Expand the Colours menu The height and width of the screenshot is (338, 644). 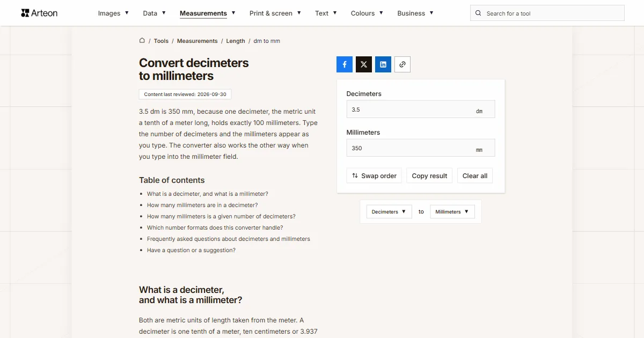pos(367,13)
